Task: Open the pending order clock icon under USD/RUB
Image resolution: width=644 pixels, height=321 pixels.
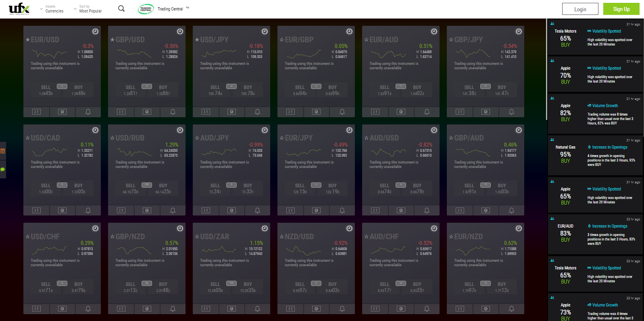Action: 147,210
